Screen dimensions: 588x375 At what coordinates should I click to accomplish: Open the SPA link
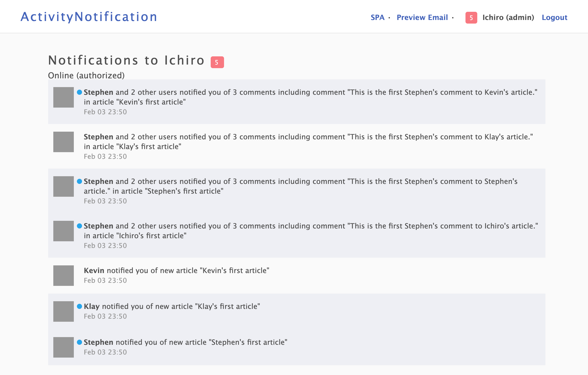377,17
